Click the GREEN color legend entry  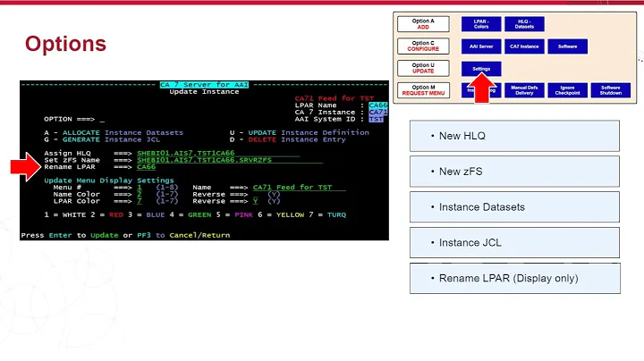tap(199, 215)
